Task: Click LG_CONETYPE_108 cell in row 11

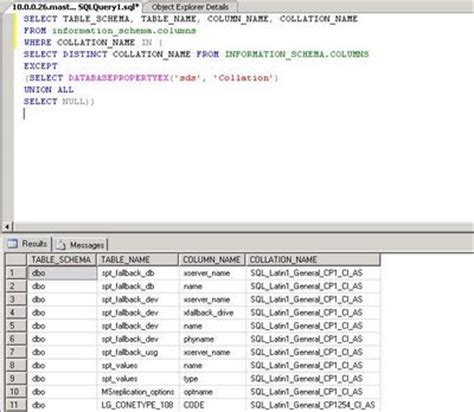Action: pyautogui.click(x=138, y=405)
